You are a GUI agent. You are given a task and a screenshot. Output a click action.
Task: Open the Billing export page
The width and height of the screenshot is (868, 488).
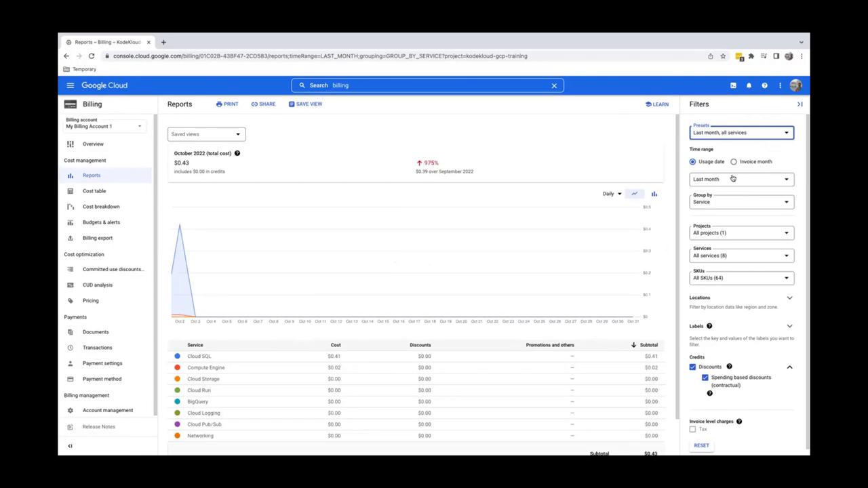pyautogui.click(x=98, y=238)
